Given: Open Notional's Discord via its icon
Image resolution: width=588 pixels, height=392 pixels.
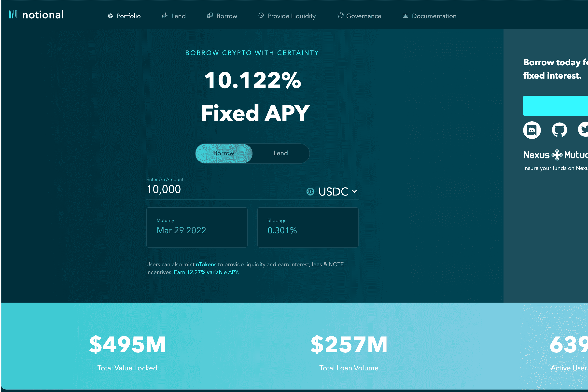Looking at the screenshot, I should pyautogui.click(x=532, y=130).
